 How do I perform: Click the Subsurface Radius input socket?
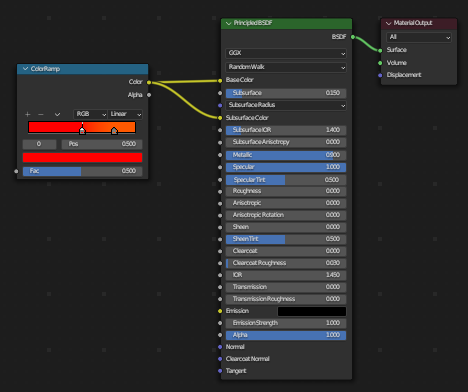point(220,106)
